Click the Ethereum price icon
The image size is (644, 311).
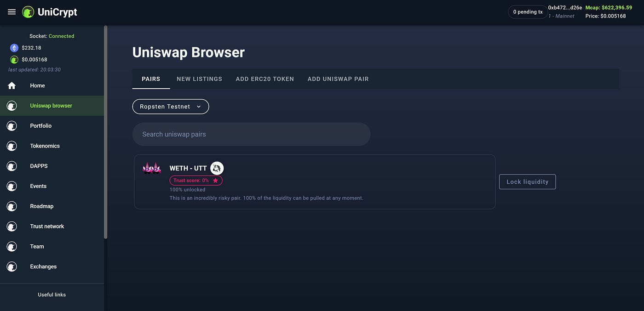coord(14,48)
